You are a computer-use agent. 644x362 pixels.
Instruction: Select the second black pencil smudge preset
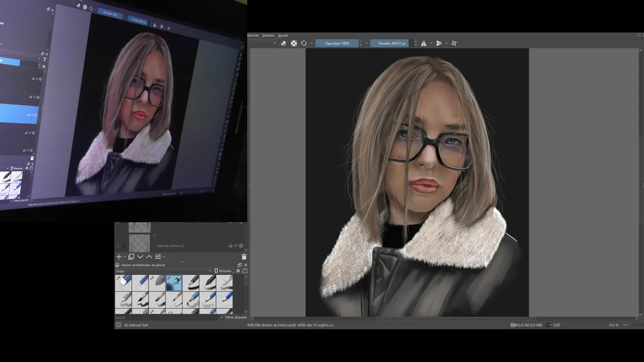[x=208, y=283]
